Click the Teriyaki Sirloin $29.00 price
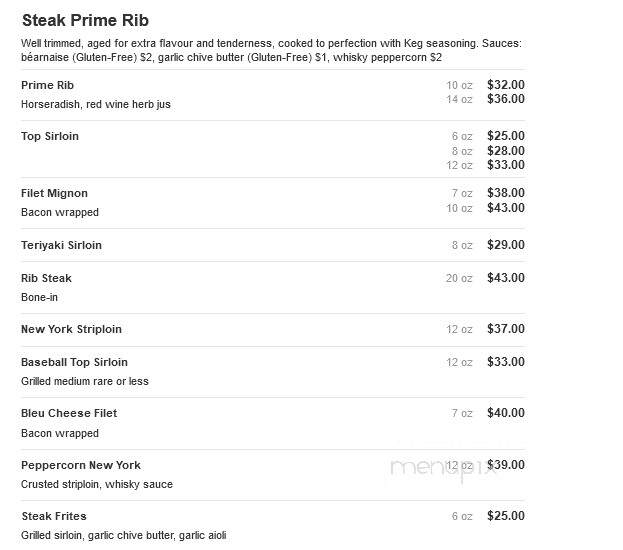 [506, 245]
